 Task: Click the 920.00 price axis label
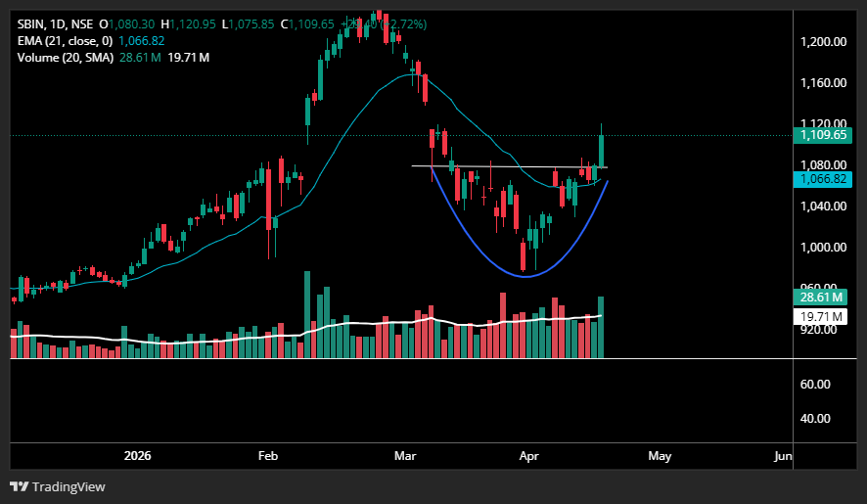(x=818, y=330)
